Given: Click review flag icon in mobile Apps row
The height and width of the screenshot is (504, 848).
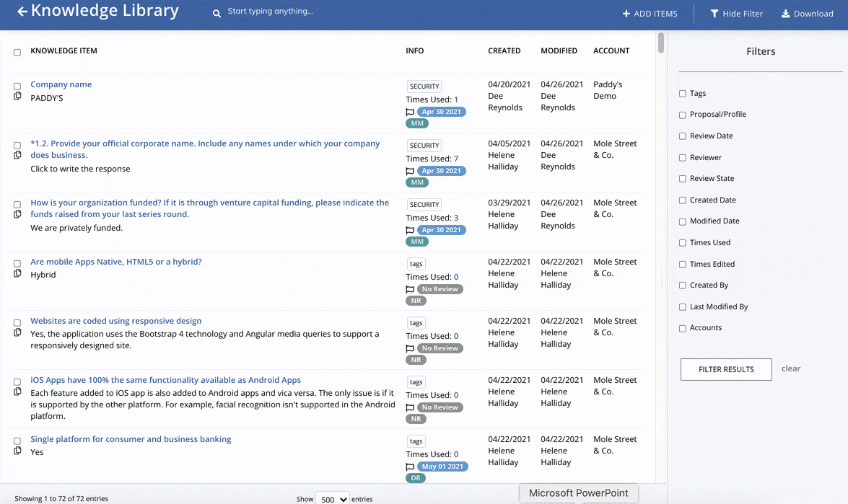Looking at the screenshot, I should (x=410, y=290).
